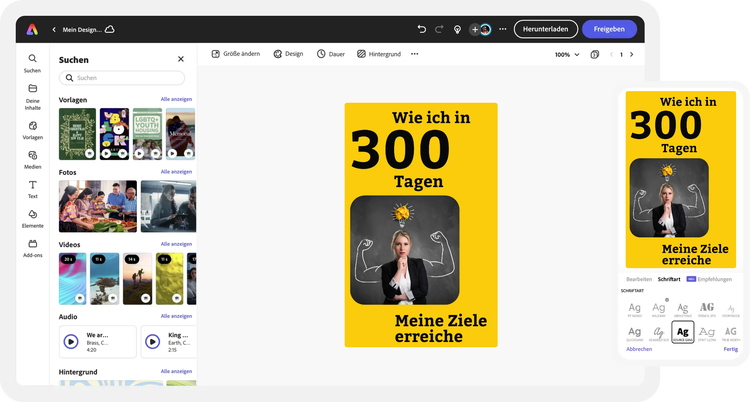The height and width of the screenshot is (402, 750).
Task: Switch to Bearbeiten tab in mobile panel
Action: pyautogui.click(x=639, y=279)
